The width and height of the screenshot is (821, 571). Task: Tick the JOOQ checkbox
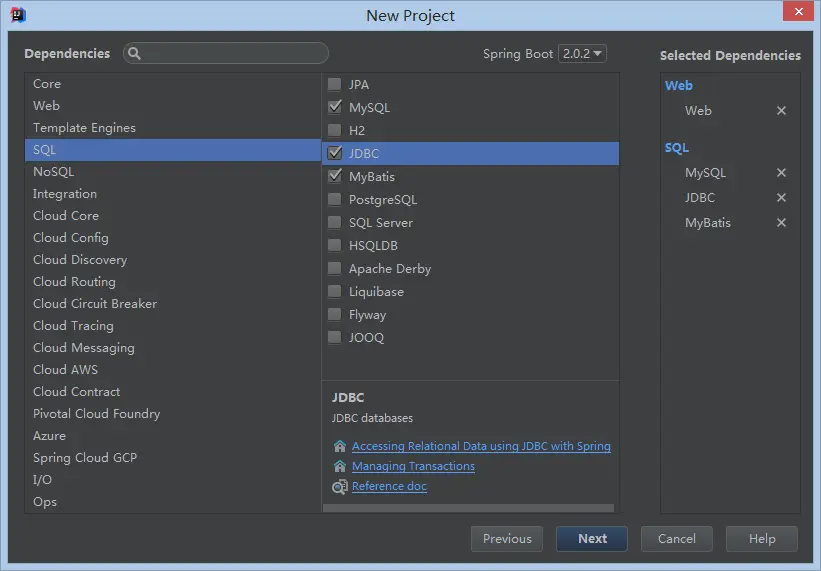click(334, 338)
